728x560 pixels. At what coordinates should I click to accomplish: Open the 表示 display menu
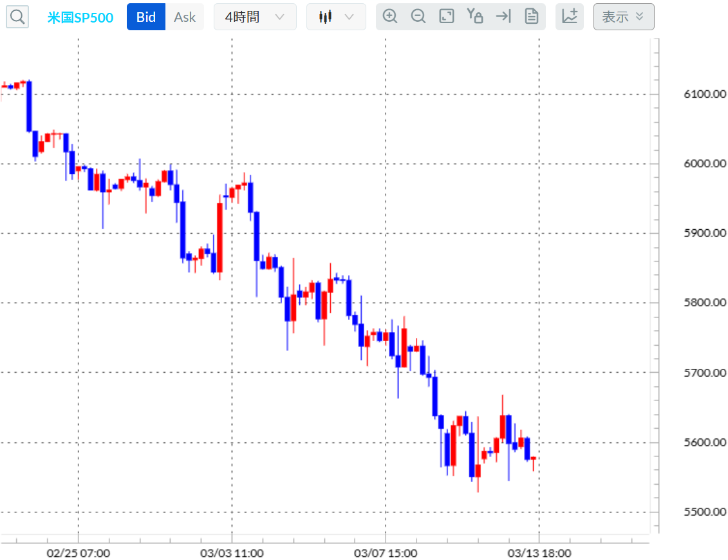pyautogui.click(x=624, y=17)
